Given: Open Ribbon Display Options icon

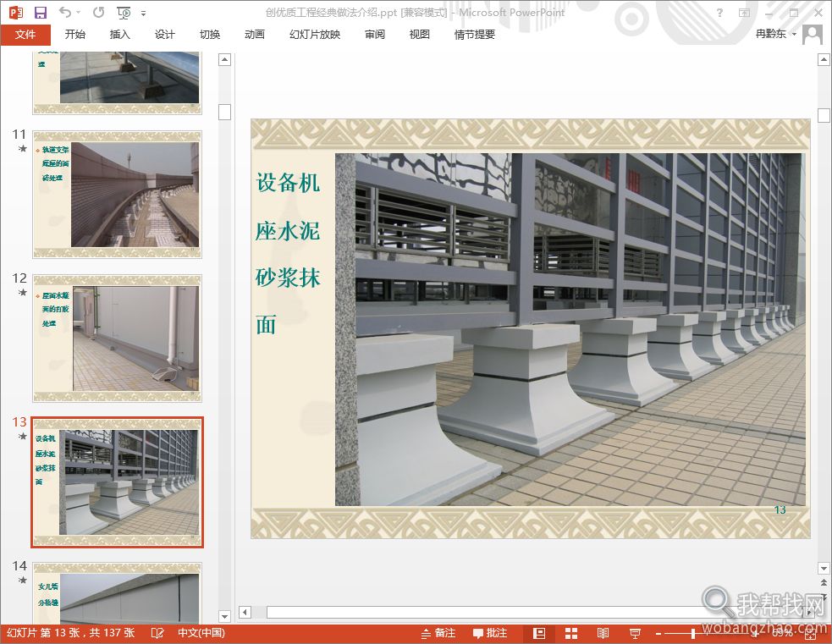Looking at the screenshot, I should point(745,13).
